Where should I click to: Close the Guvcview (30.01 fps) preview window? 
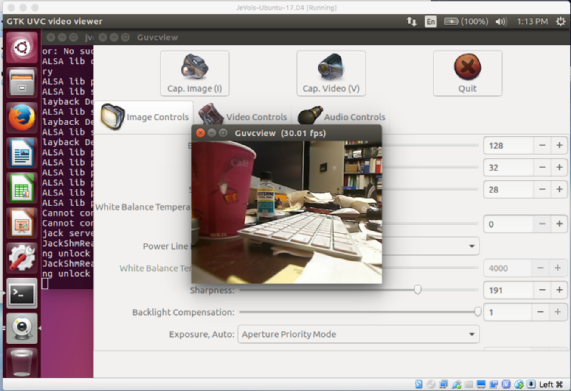[200, 133]
